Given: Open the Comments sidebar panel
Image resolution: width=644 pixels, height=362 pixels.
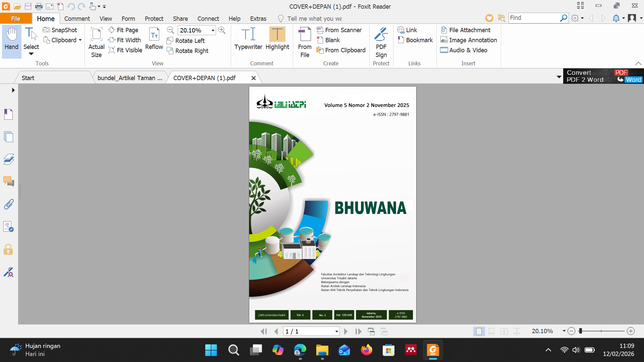Looking at the screenshot, I should pos(8,182).
